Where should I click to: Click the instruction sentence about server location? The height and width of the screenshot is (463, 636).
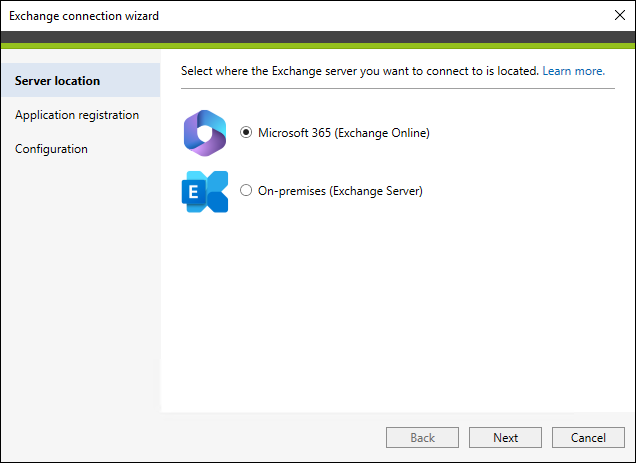(360, 71)
